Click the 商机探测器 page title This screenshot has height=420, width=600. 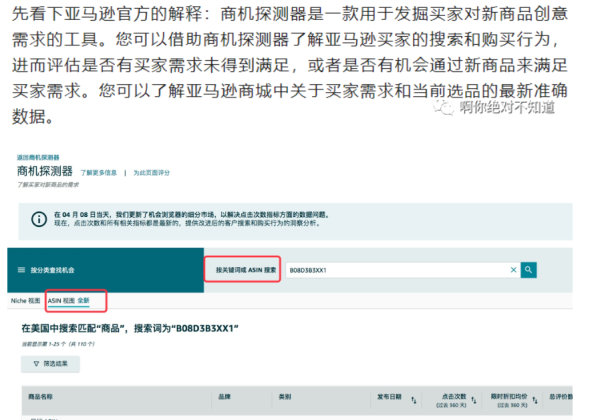45,171
